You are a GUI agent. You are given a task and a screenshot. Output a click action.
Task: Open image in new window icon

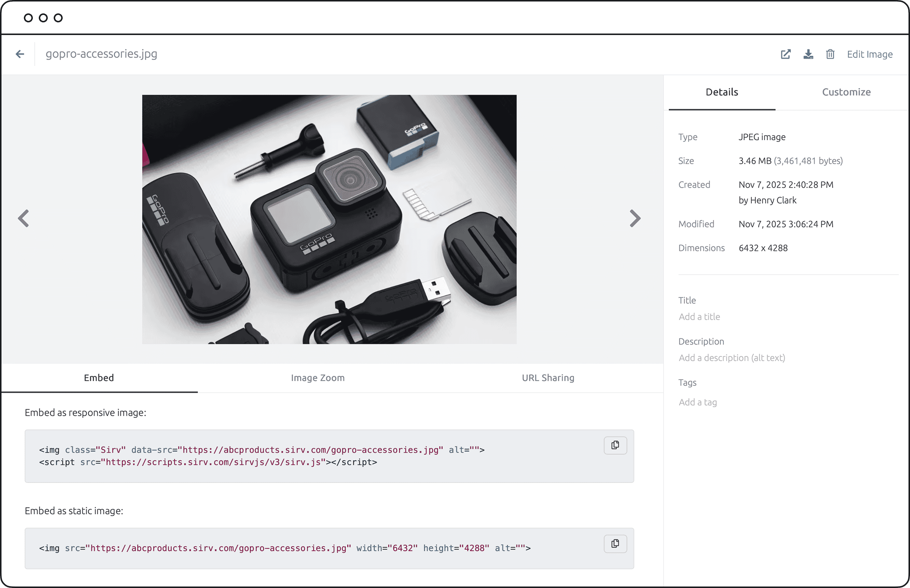[x=785, y=54]
